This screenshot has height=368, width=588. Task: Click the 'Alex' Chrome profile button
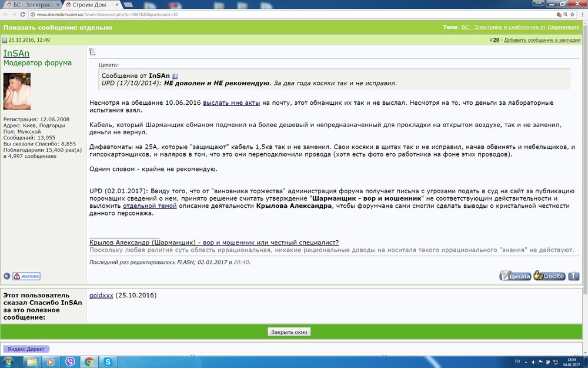pos(539,2)
